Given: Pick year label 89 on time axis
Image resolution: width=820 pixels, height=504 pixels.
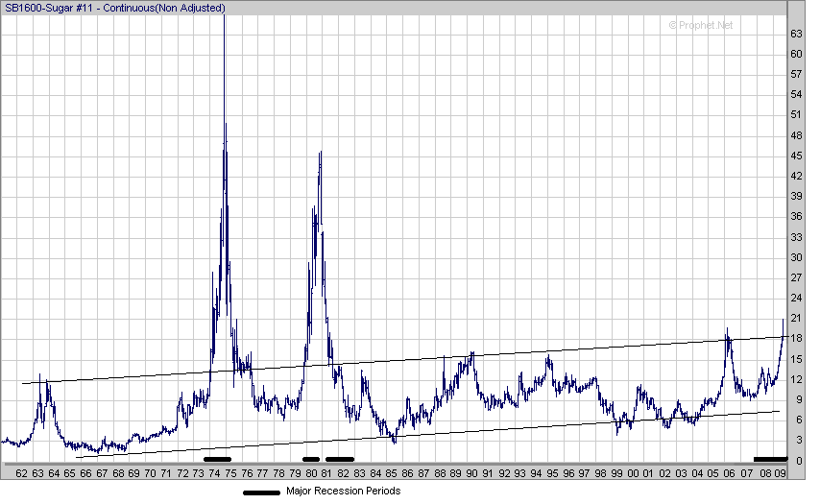Looking at the screenshot, I should pos(455,473).
